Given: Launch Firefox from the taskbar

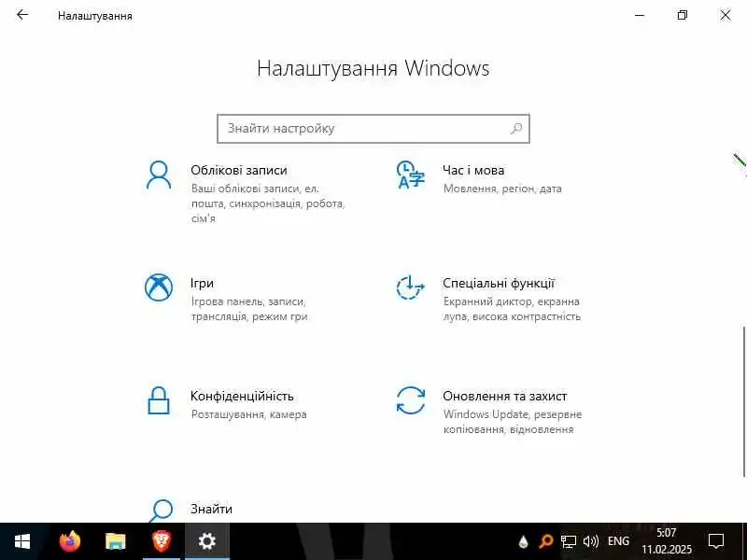Looking at the screenshot, I should click(x=70, y=541).
